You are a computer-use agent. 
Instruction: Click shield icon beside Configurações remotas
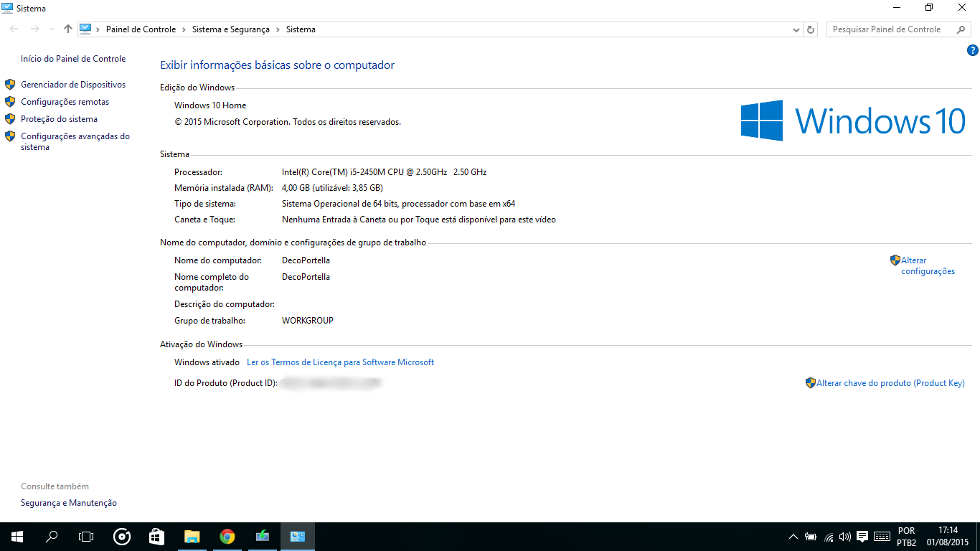[x=10, y=102]
